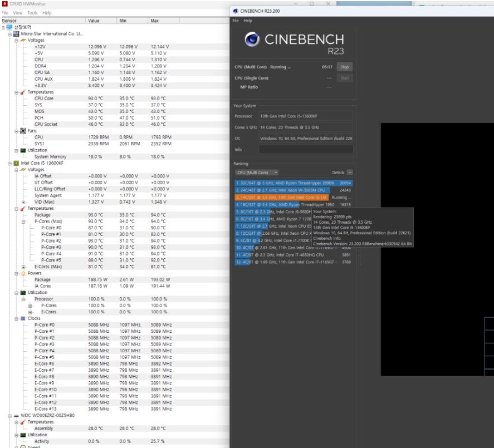This screenshot has width=494, height=448.
Task: Collapse the Clocks section
Action: pos(16,318)
